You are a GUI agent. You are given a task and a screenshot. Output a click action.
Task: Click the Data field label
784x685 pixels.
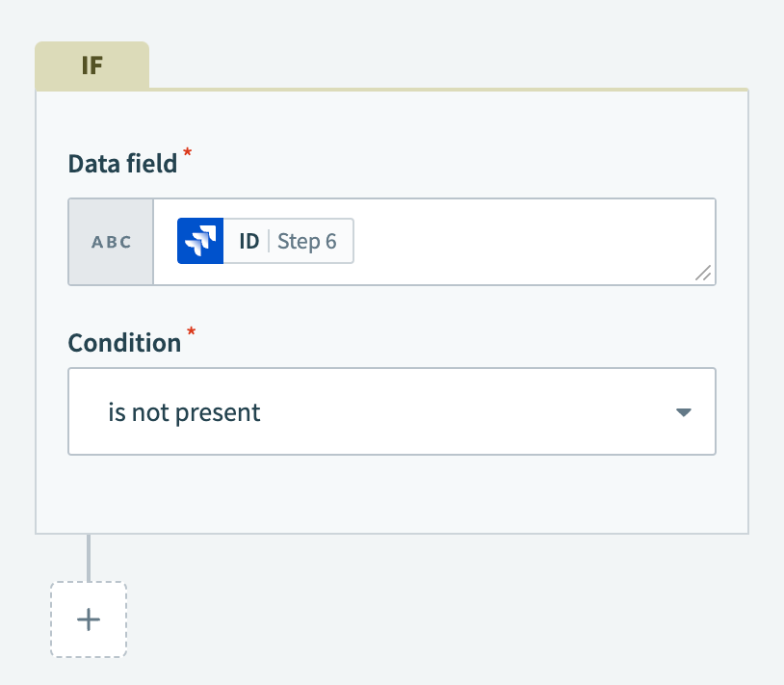(x=121, y=163)
